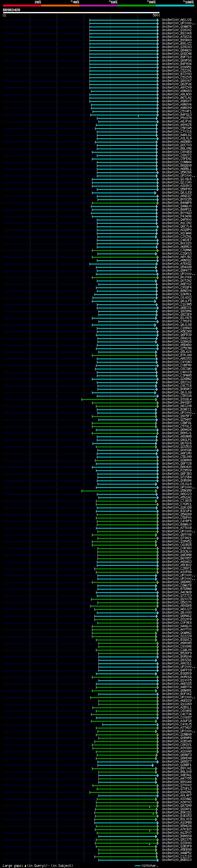Open hit UniRef100_B9I0K8

click(177, 33)
